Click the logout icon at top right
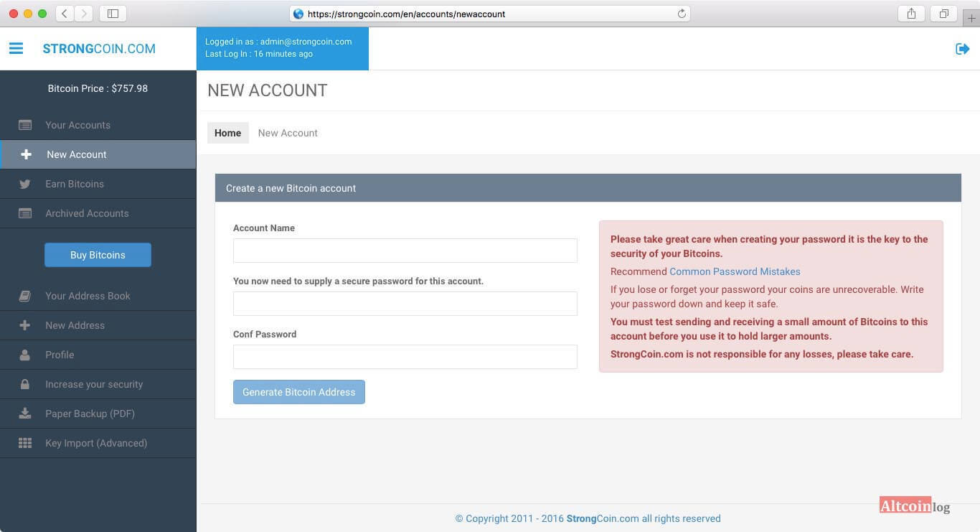Screen dimensions: 980x532 (962, 49)
